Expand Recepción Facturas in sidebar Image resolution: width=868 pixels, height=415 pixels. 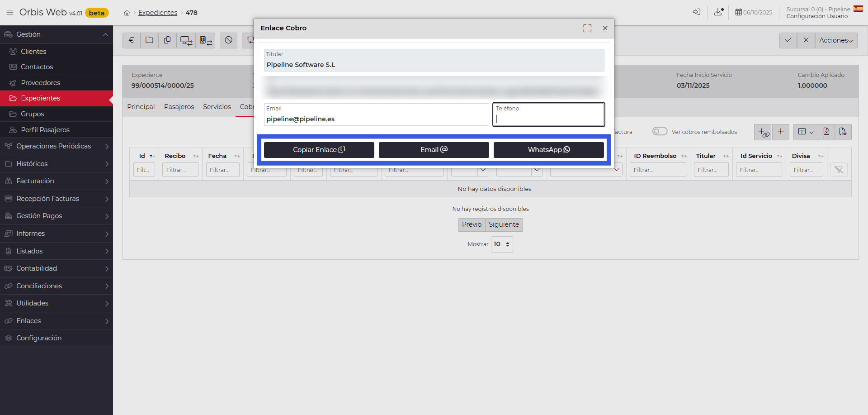57,199
